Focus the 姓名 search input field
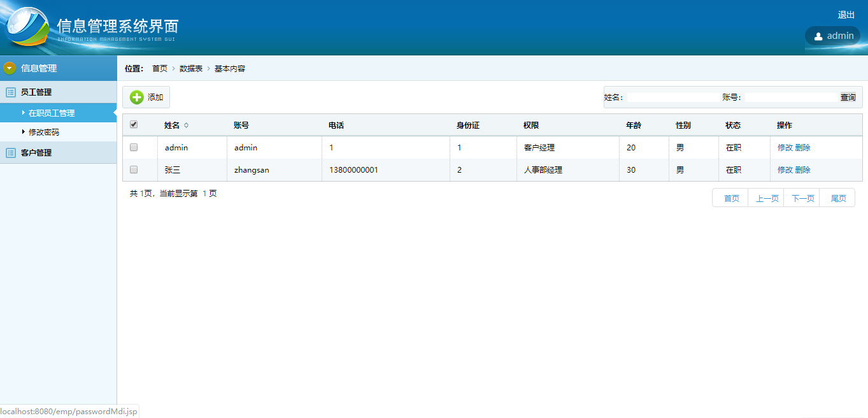This screenshot has height=418, width=868. [x=673, y=97]
